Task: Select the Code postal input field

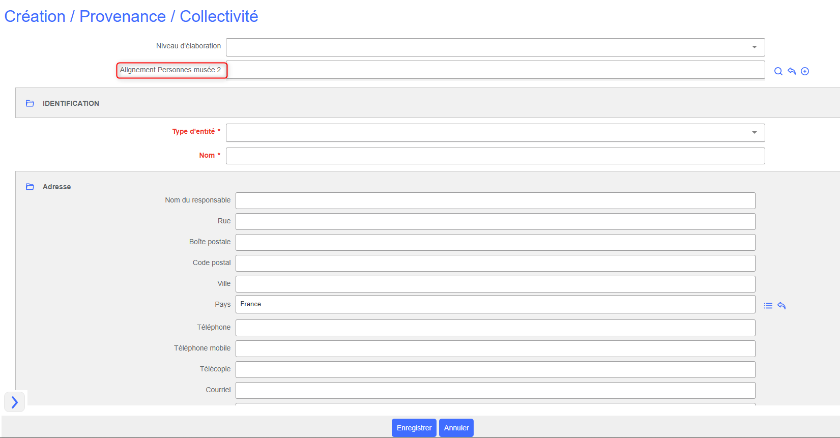Action: click(x=495, y=263)
